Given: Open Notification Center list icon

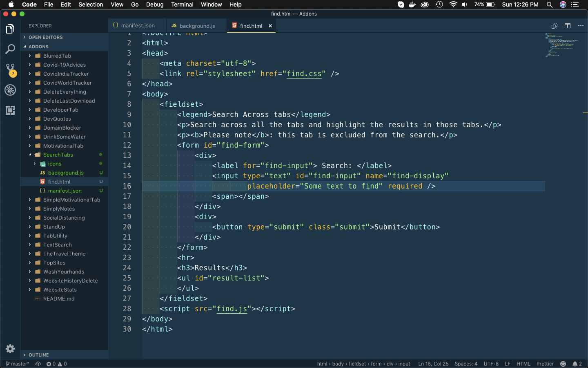Looking at the screenshot, I should tap(575, 4).
